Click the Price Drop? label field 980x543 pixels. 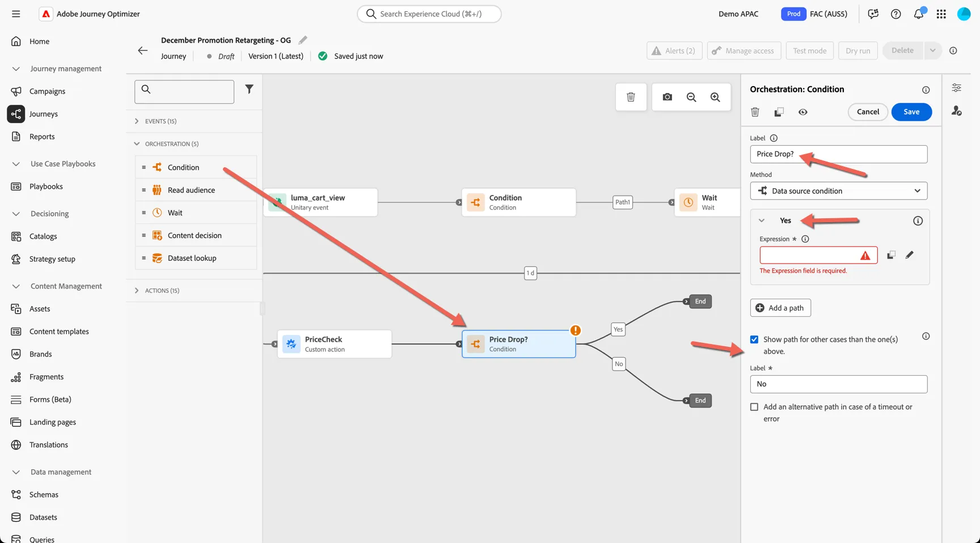tap(839, 154)
